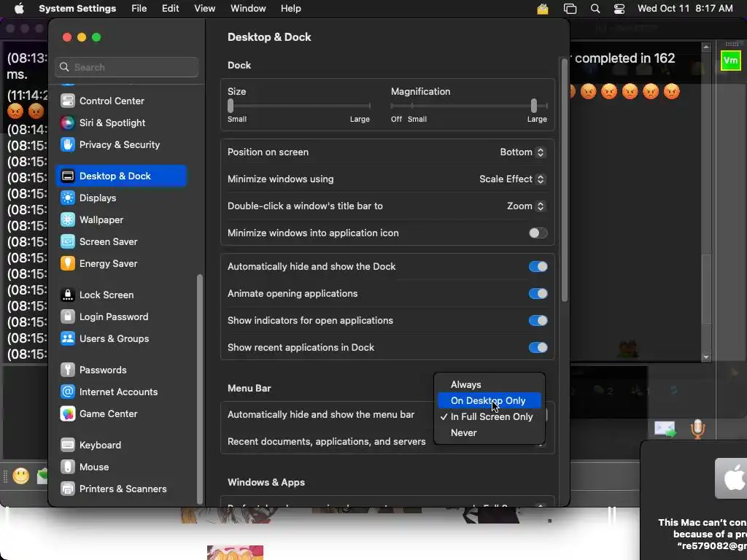Open Control Center in menu bar
This screenshot has height=560, width=747.
[x=619, y=9]
